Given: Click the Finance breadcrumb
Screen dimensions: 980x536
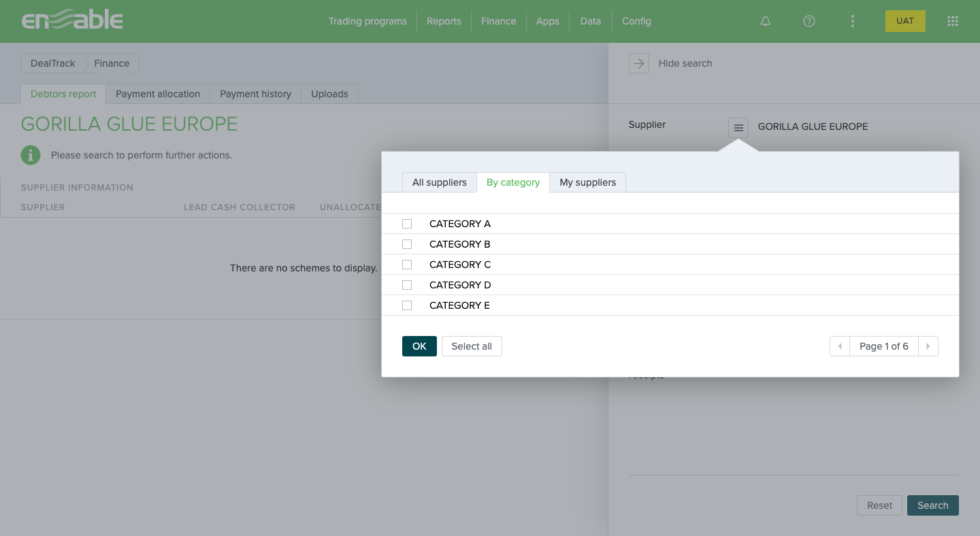Looking at the screenshot, I should coord(112,63).
